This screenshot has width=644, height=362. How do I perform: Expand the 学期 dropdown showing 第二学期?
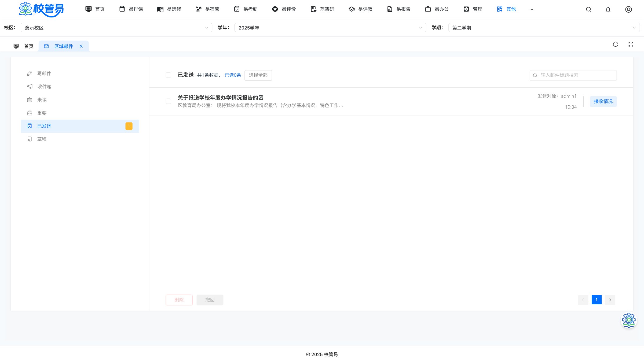pos(544,28)
